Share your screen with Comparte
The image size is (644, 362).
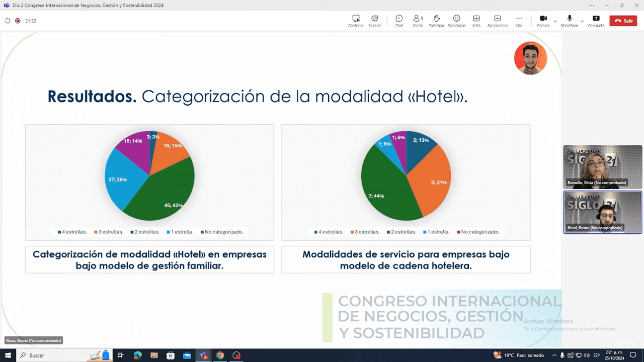tap(596, 21)
